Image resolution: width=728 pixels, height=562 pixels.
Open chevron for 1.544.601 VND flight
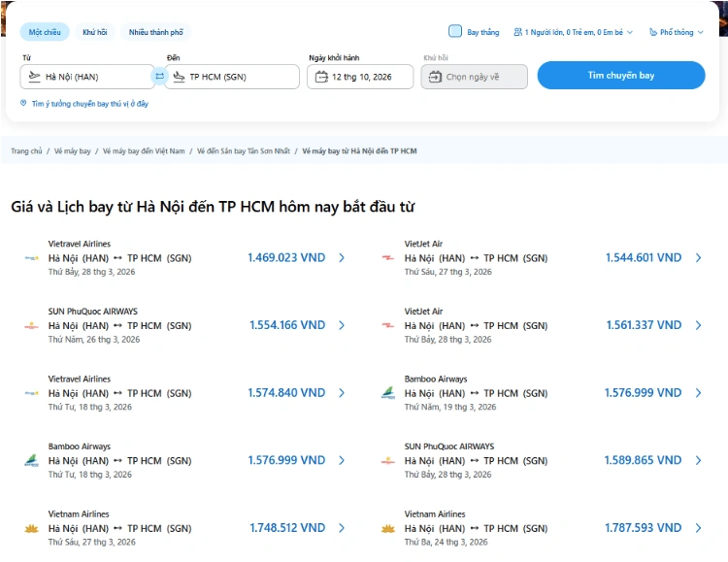point(698,258)
